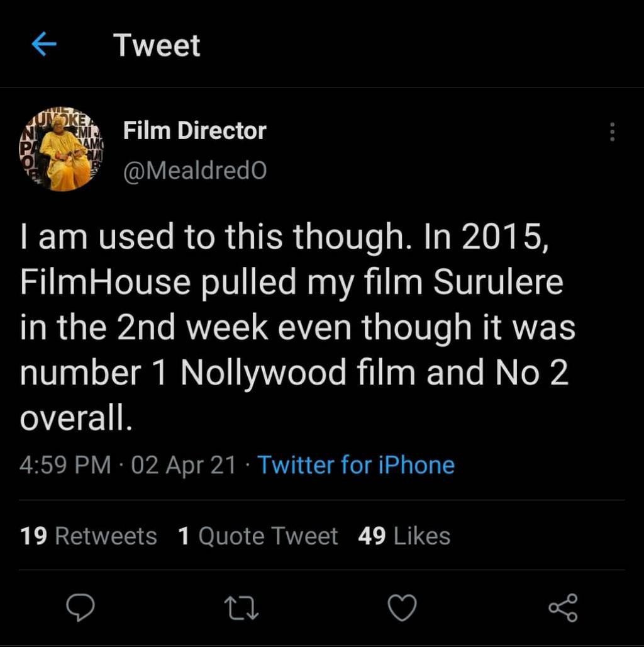Viewport: 644px width, 647px height.
Task: Tap the Film Director display name
Action: coord(194,130)
